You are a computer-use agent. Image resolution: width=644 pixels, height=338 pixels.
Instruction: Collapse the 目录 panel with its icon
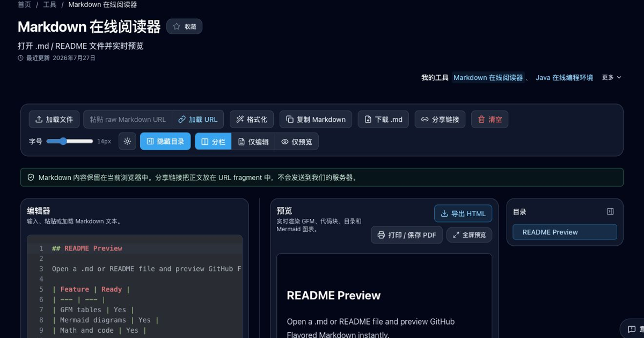pos(610,211)
